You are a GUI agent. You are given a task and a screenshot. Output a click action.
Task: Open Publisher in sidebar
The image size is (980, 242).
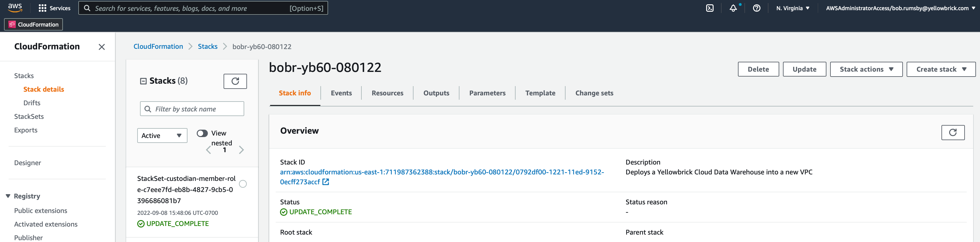pos(29,237)
